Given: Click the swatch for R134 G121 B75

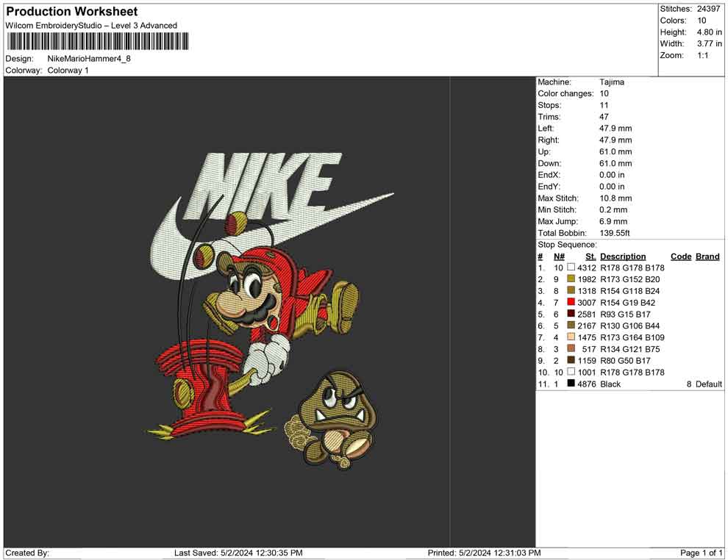Looking at the screenshot, I should tap(571, 348).
